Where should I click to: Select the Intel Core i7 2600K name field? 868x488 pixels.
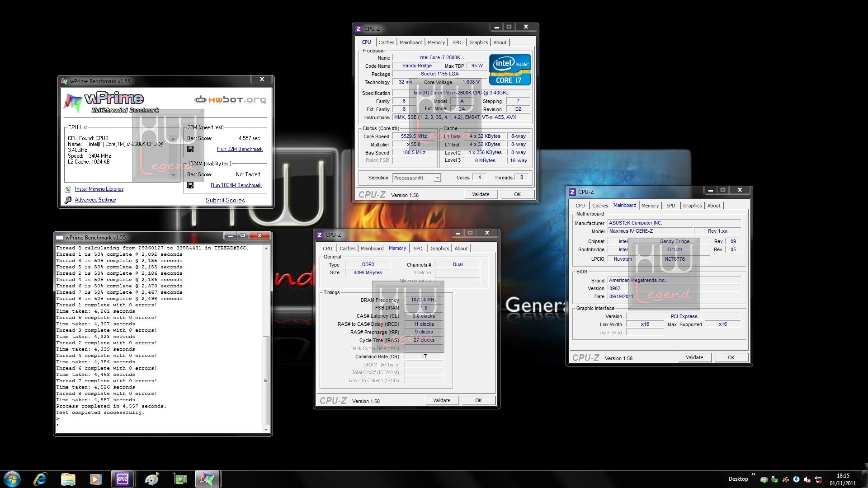tap(439, 58)
